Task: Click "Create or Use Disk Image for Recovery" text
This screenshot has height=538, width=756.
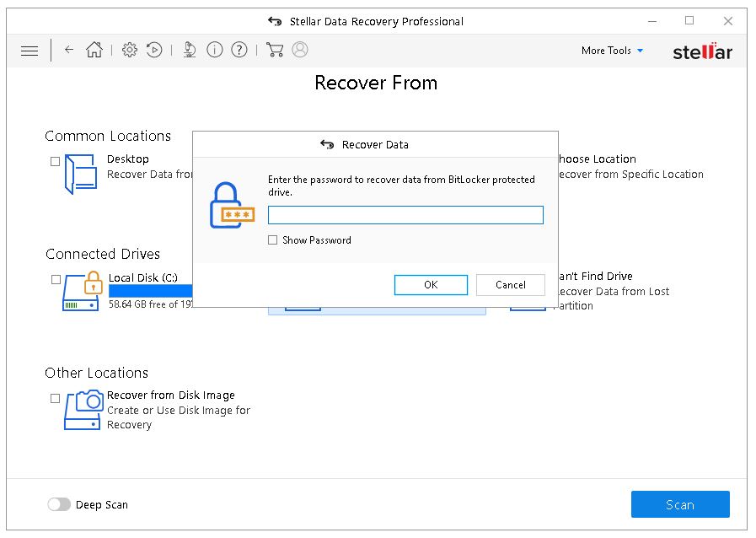Action: tap(179, 417)
